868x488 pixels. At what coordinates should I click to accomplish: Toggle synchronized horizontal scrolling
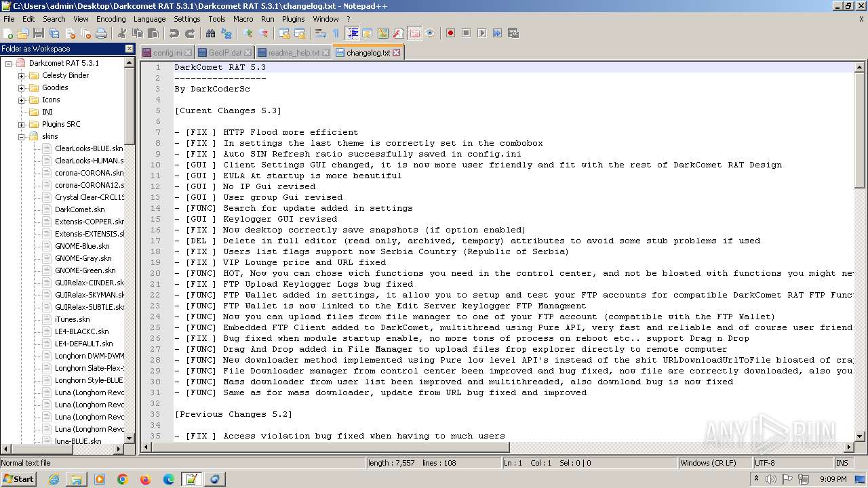(x=299, y=33)
